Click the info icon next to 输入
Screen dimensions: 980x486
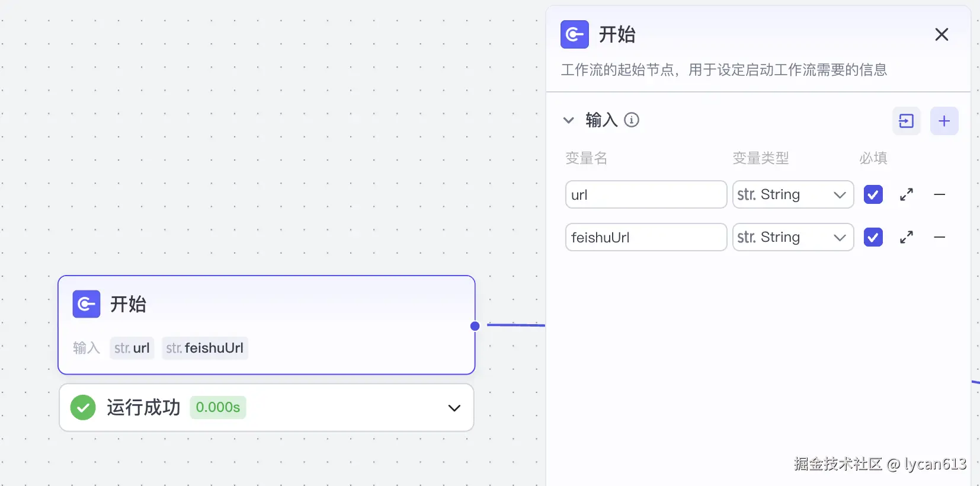tap(632, 120)
